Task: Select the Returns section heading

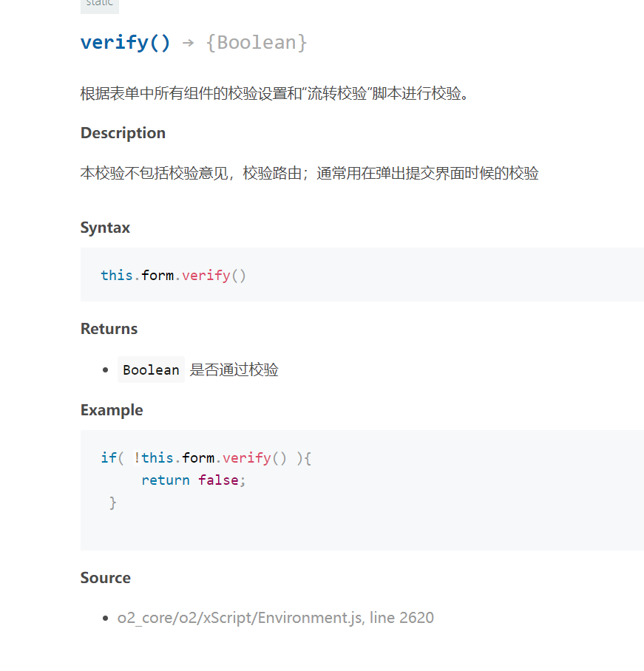Action: [109, 329]
